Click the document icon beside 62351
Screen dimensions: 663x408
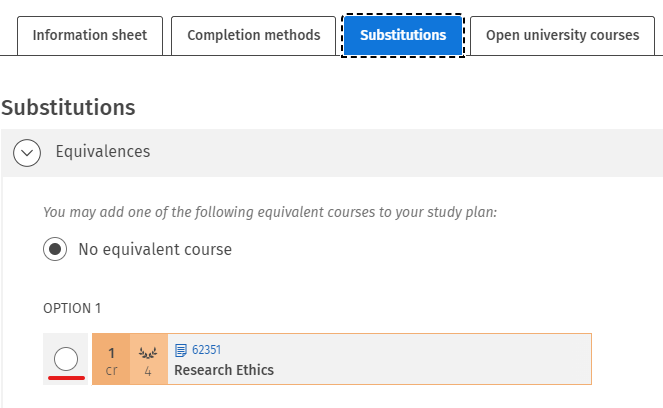tap(181, 350)
